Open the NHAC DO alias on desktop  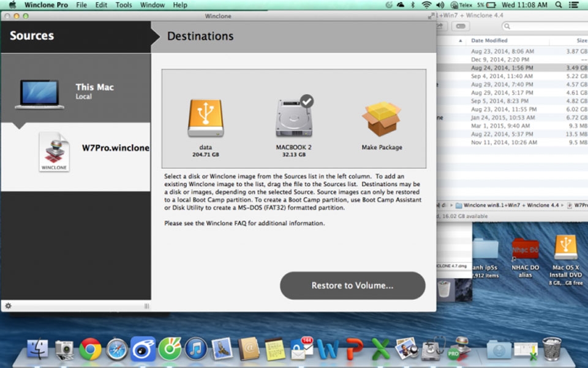coord(525,257)
